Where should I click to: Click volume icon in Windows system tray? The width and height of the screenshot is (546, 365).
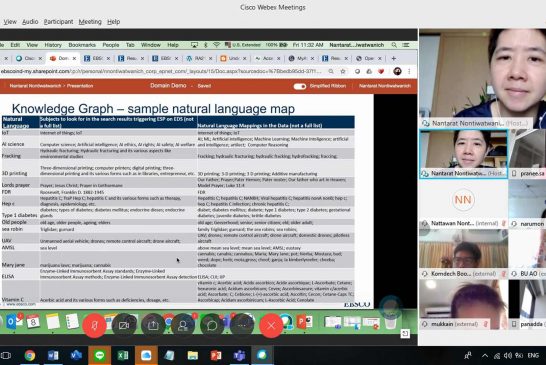click(508, 356)
